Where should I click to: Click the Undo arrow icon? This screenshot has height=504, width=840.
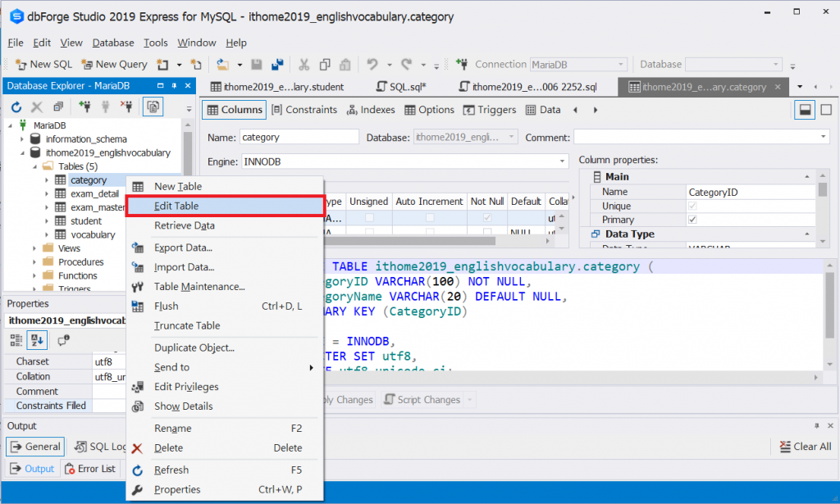[x=372, y=64]
